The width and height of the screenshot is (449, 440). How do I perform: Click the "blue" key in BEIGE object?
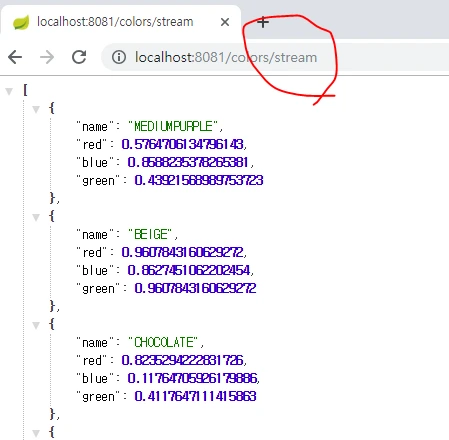click(95, 270)
